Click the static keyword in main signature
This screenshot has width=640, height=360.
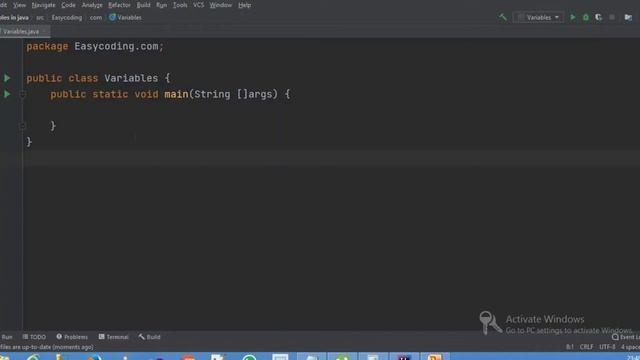[110, 94]
